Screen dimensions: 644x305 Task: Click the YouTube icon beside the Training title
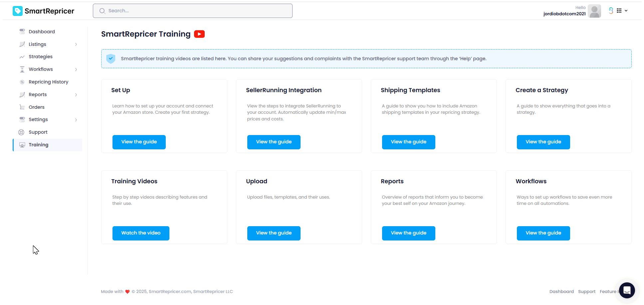click(x=199, y=34)
